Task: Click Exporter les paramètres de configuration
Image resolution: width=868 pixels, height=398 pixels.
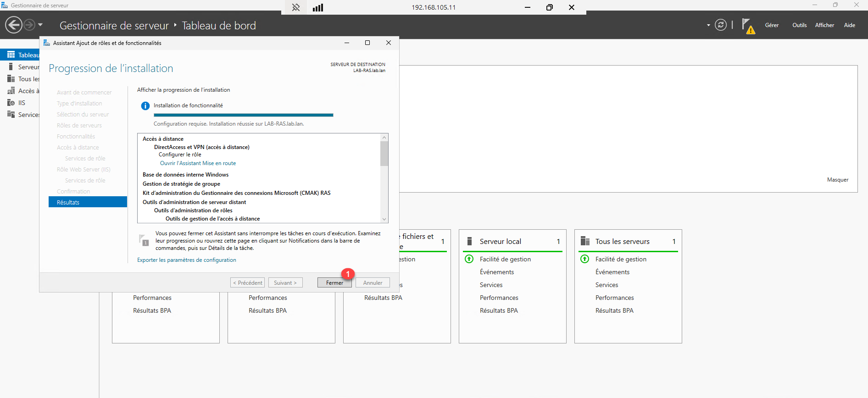Action: (186, 260)
